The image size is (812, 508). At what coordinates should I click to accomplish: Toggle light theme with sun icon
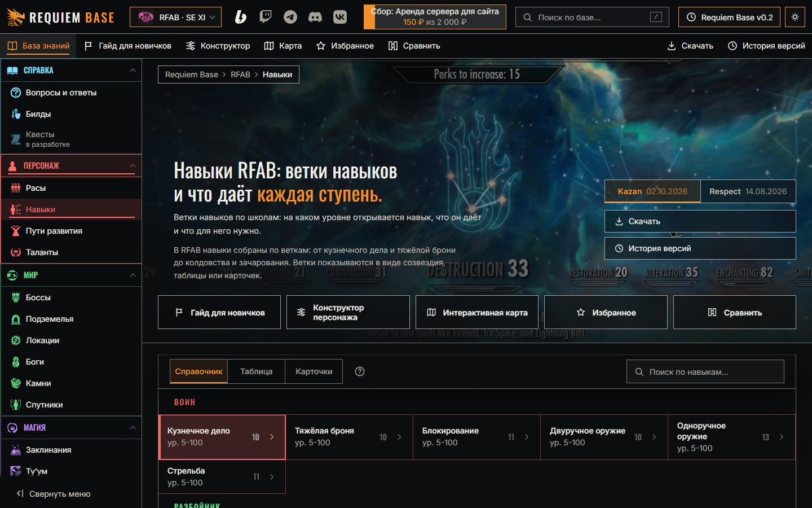pyautogui.click(x=795, y=17)
